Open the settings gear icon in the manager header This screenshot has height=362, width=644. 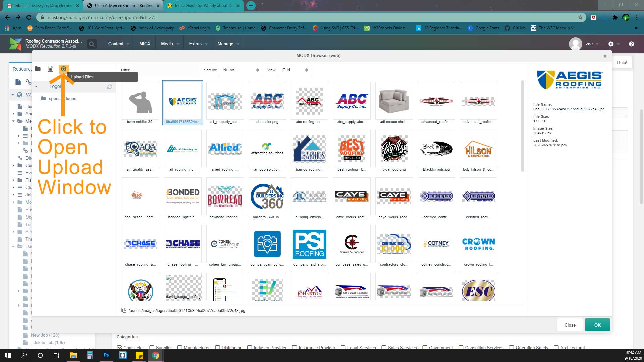click(x=611, y=44)
